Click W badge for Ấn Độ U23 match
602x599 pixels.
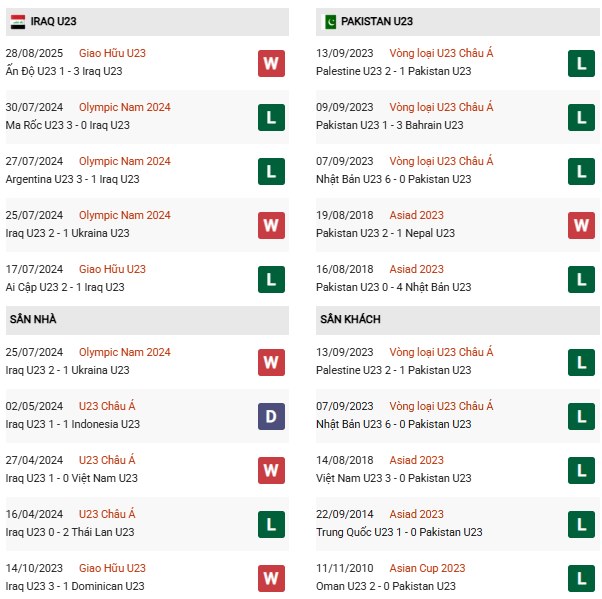[271, 63]
